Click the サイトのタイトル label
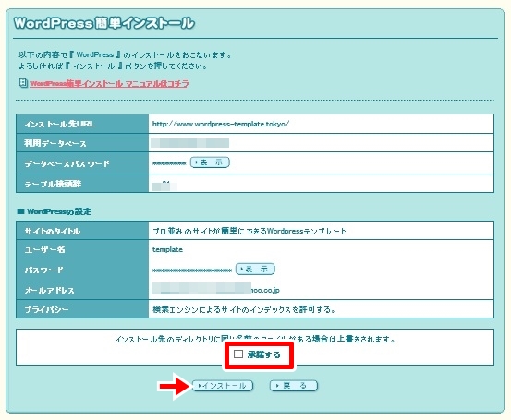This screenshot has width=511, height=420. point(53,231)
